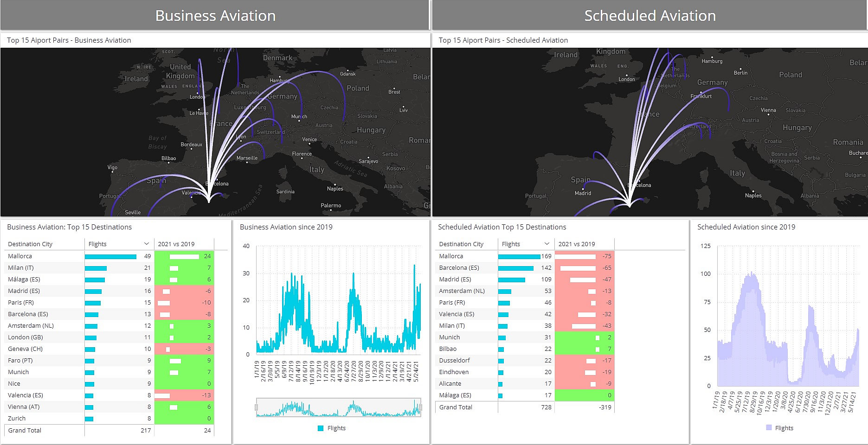The height and width of the screenshot is (445, 868).
Task: Select London (GB) destination row
Action: pos(109,337)
